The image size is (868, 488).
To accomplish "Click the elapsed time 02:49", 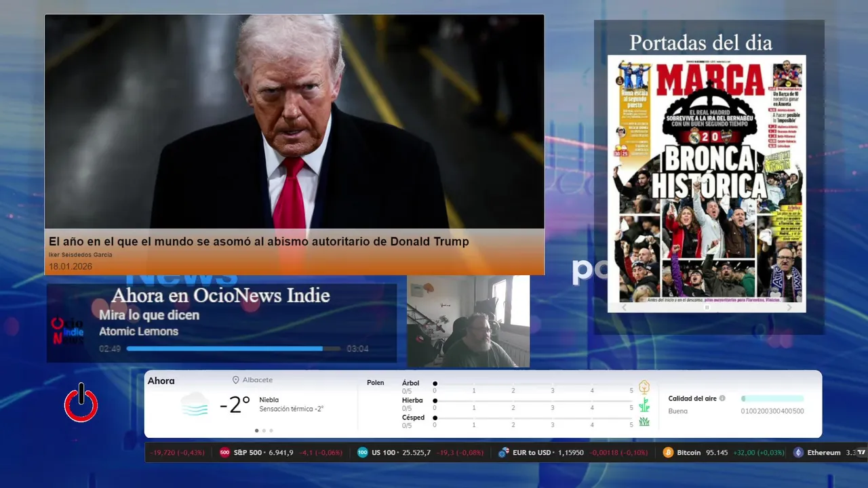I will [110, 348].
